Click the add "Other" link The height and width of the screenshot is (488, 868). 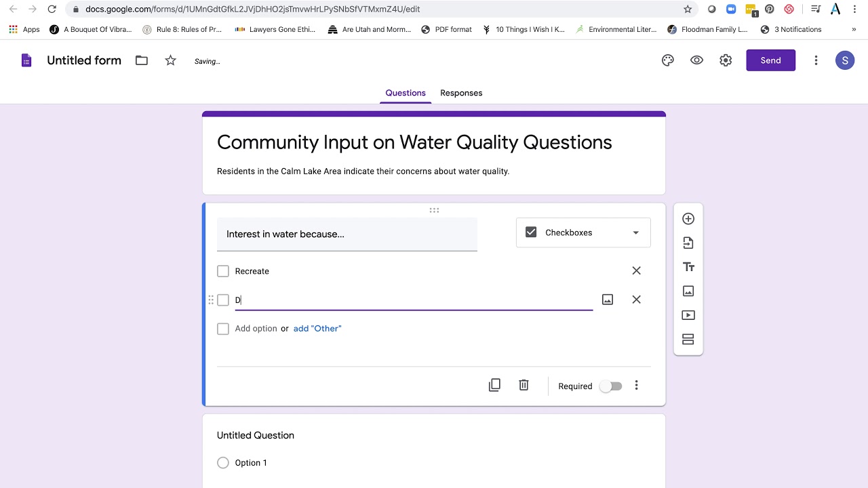tap(317, 329)
